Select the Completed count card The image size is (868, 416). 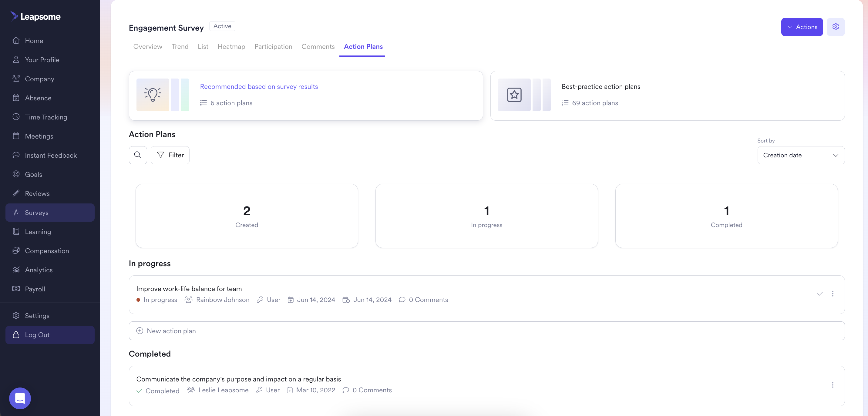tap(726, 216)
